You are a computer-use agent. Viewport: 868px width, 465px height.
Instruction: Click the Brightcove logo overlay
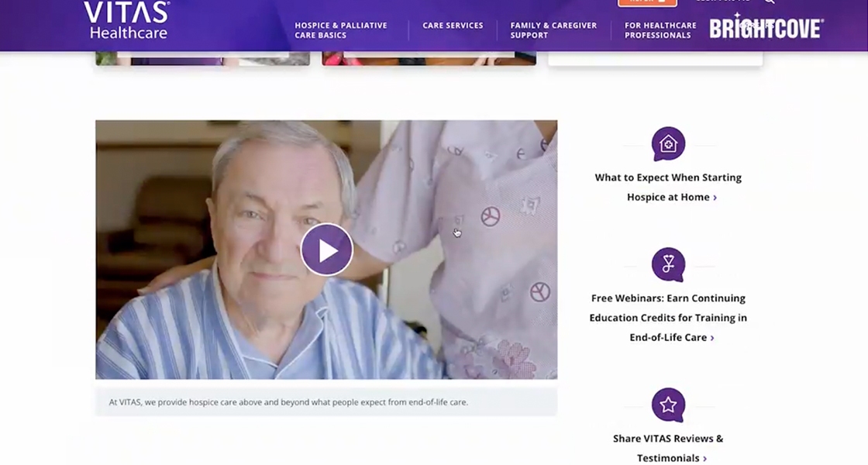point(766,27)
